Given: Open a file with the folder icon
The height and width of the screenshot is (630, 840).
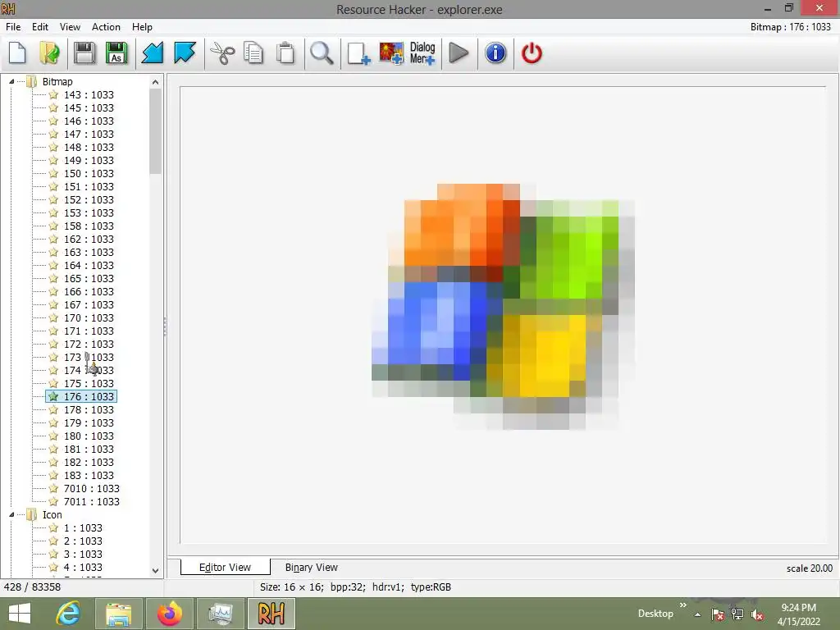Looking at the screenshot, I should click(x=49, y=53).
